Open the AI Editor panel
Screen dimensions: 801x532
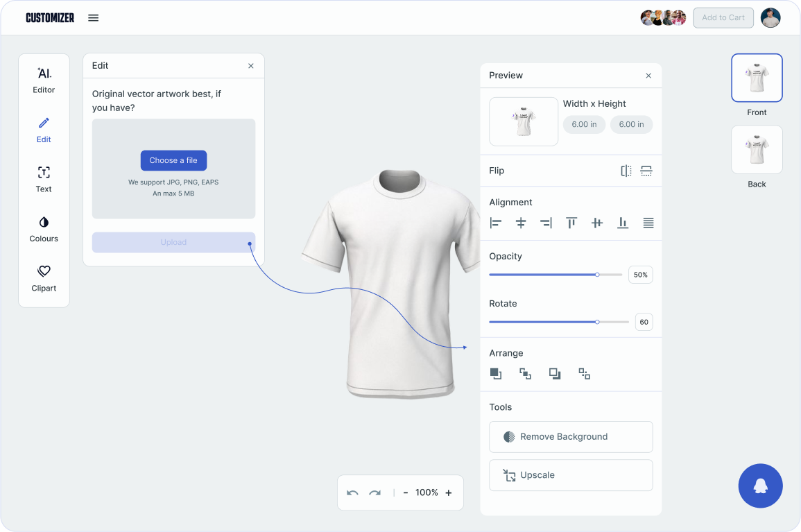44,80
